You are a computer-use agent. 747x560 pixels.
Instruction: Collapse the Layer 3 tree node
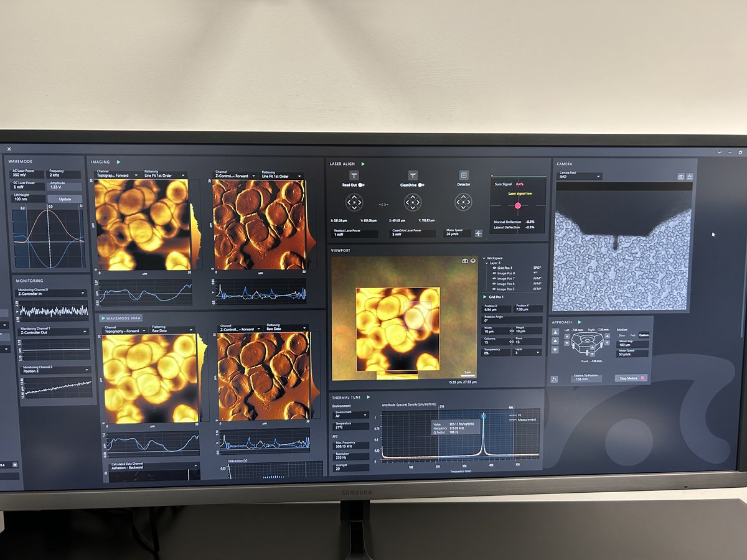(x=487, y=263)
